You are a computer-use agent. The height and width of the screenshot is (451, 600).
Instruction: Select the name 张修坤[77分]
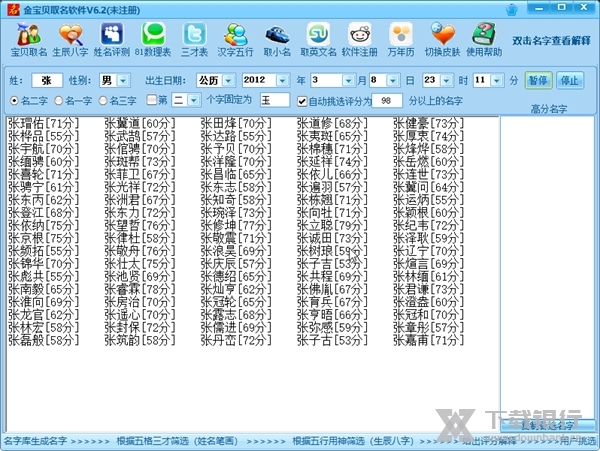pyautogui.click(x=236, y=225)
